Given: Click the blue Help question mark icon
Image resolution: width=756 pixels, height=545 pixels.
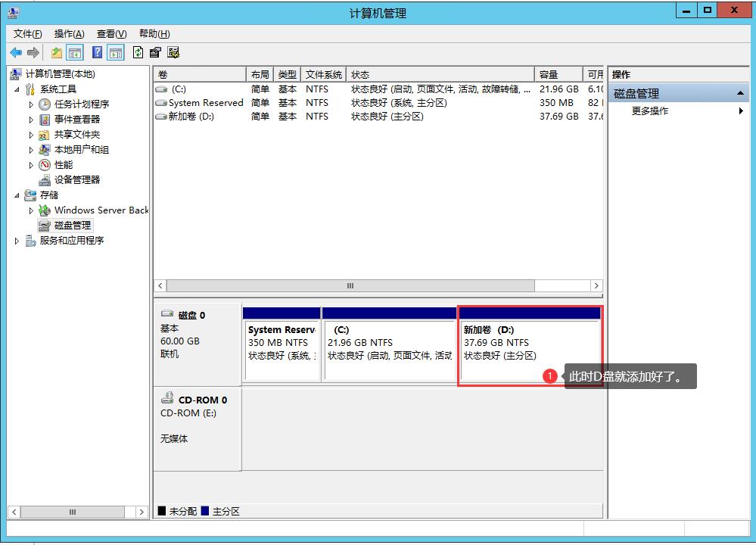Looking at the screenshot, I should click(x=97, y=52).
